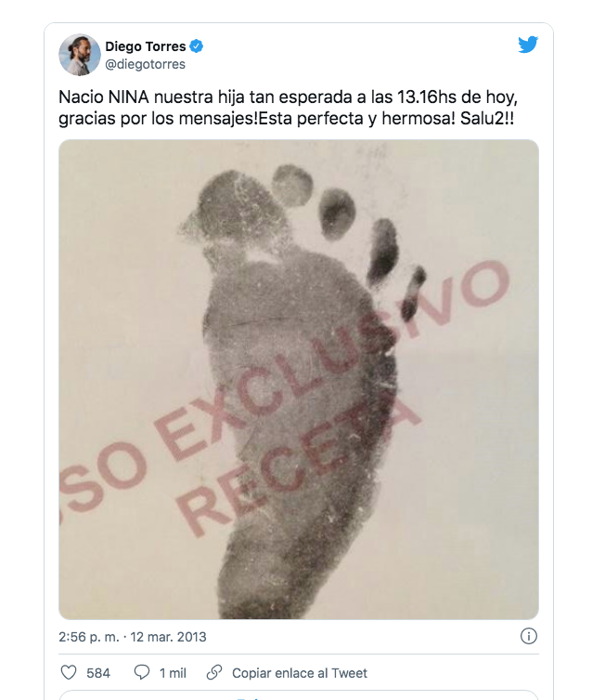The height and width of the screenshot is (700, 605).
Task: Like the tweet with the heart icon
Action: click(x=69, y=672)
